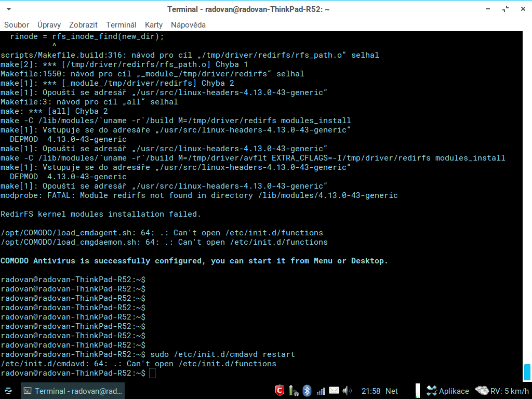Open the Zobrazit menu

[83, 25]
